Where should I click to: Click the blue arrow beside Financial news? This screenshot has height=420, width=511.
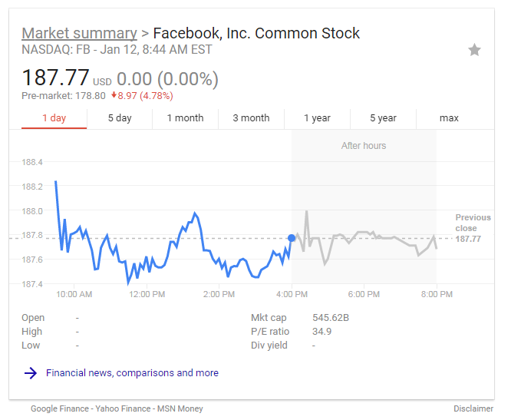coord(31,373)
